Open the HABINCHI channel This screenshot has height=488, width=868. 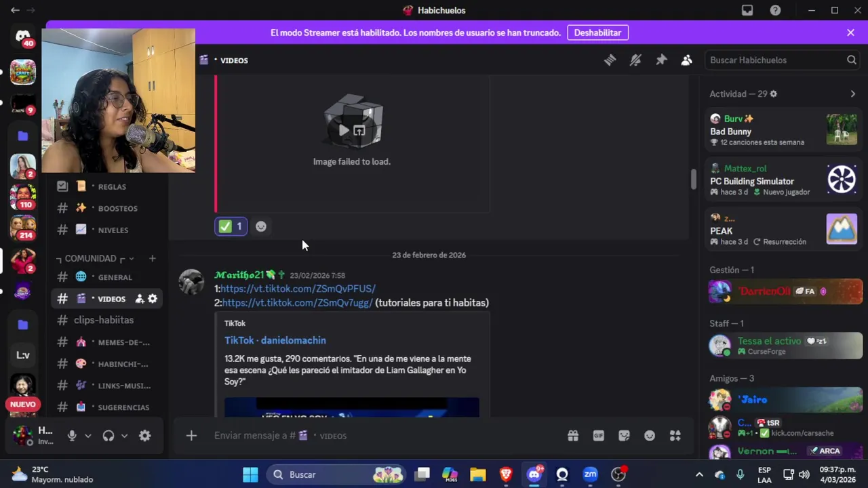click(x=108, y=363)
